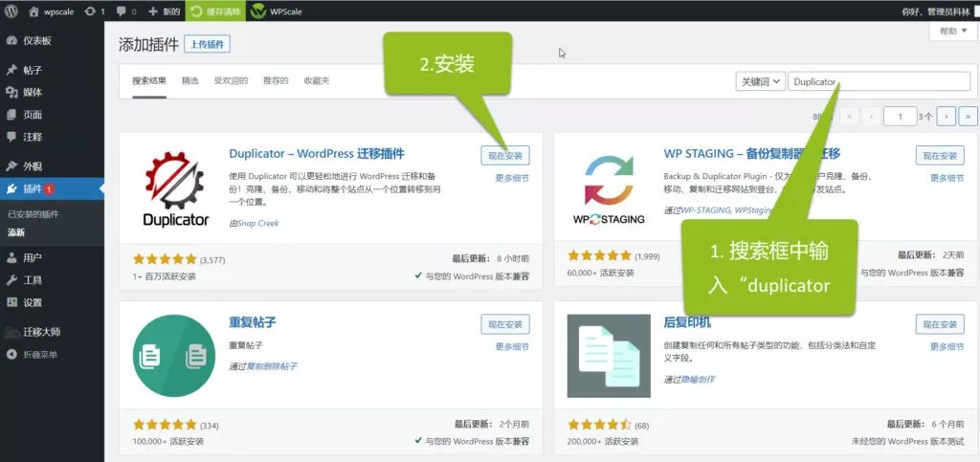Screen dimensions: 980x462
Task: Open author link Snap Creek
Action: click(x=258, y=223)
